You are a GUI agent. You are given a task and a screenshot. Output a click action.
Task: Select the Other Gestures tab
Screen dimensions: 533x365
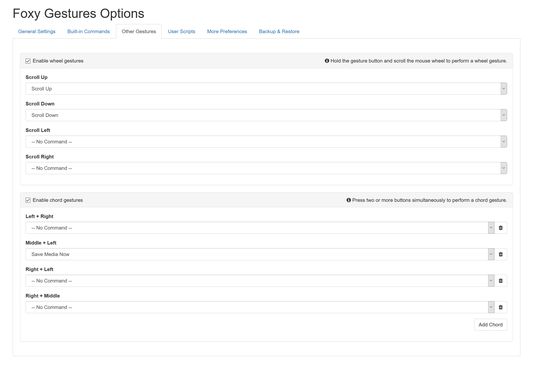(x=139, y=31)
